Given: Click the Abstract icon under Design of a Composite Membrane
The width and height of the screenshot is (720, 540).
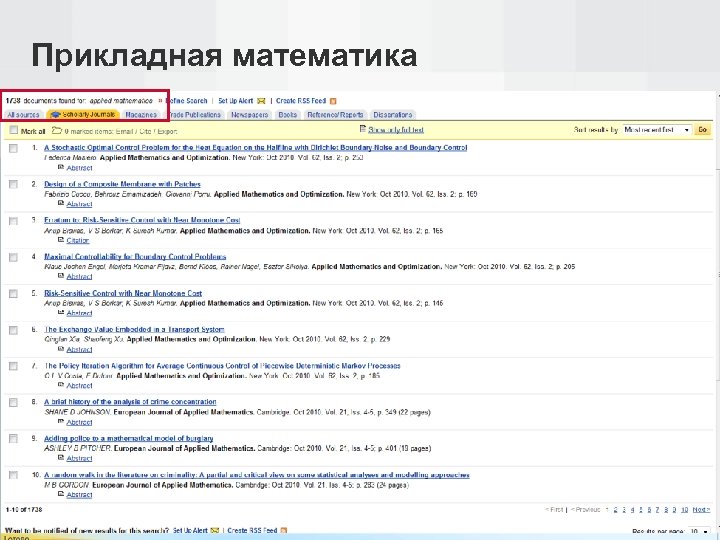Looking at the screenshot, I should coord(61,203).
